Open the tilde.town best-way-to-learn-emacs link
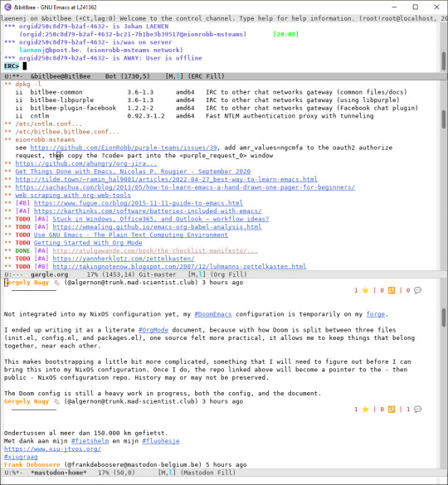Viewport: 448px width, 485px height. pos(166,179)
